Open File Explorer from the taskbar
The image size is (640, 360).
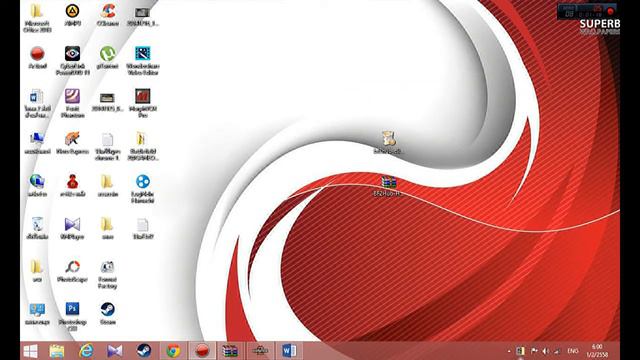coord(57,351)
